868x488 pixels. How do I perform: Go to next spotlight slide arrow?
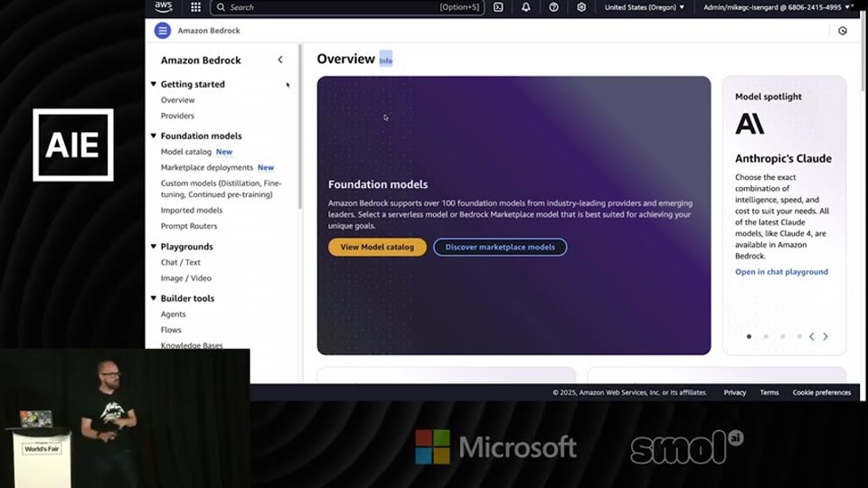pos(826,336)
